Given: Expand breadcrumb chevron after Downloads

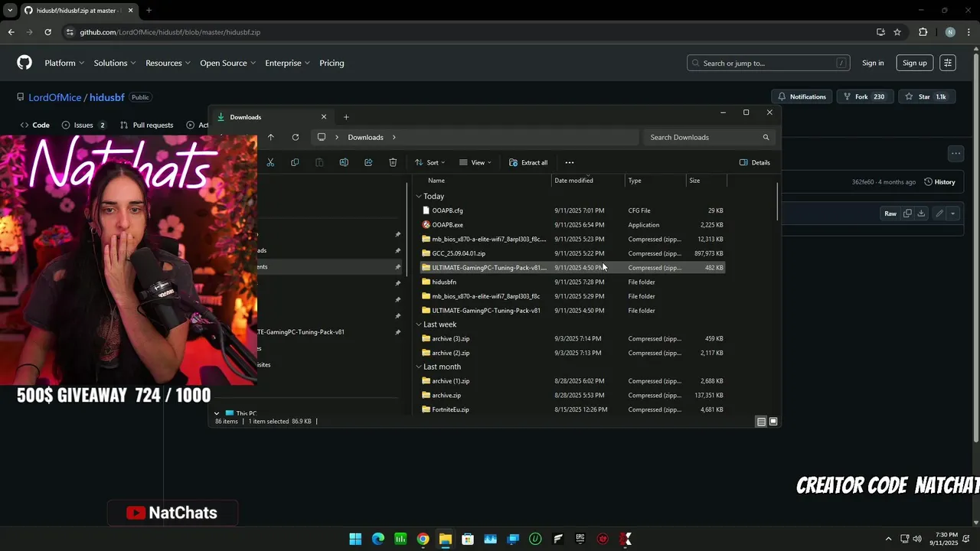Looking at the screenshot, I should pos(394,137).
